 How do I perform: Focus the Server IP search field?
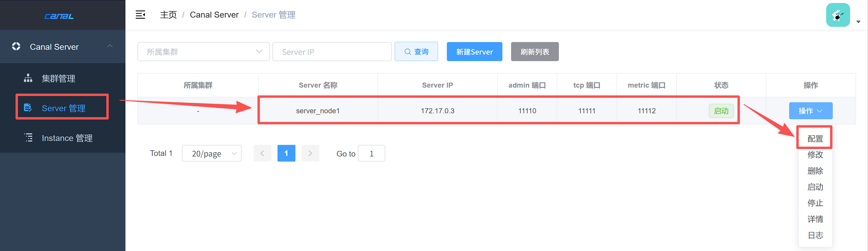[332, 52]
